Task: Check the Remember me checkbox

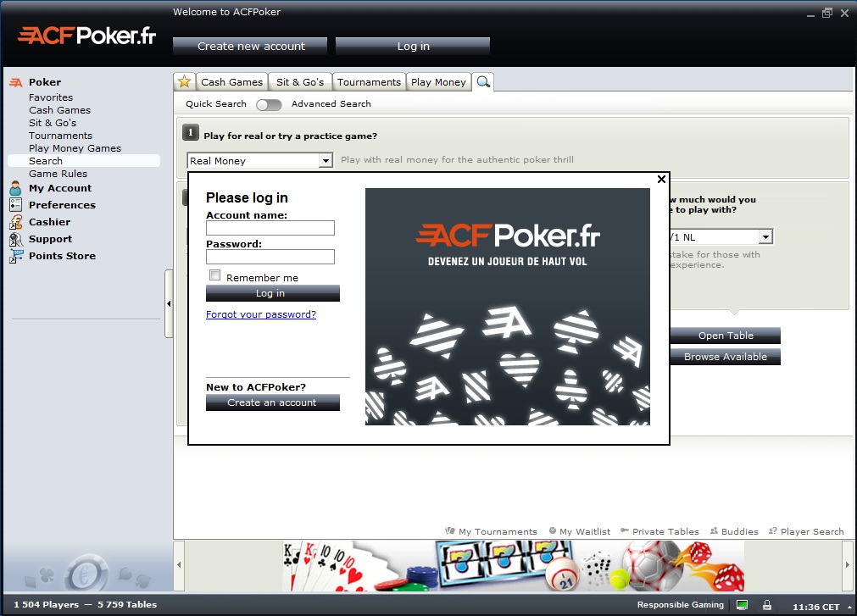Action: coord(214,275)
